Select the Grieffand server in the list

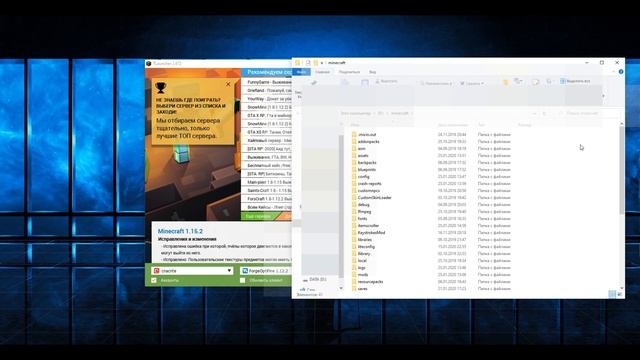coord(267,91)
